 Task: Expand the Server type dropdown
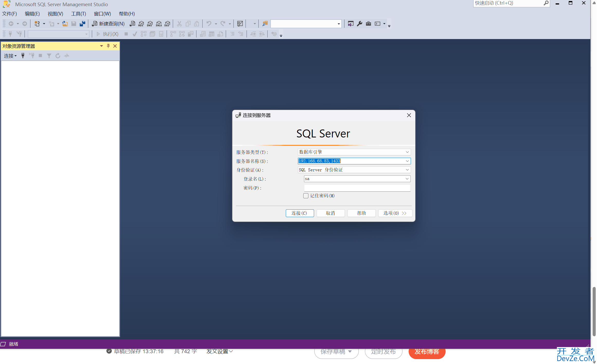click(407, 152)
